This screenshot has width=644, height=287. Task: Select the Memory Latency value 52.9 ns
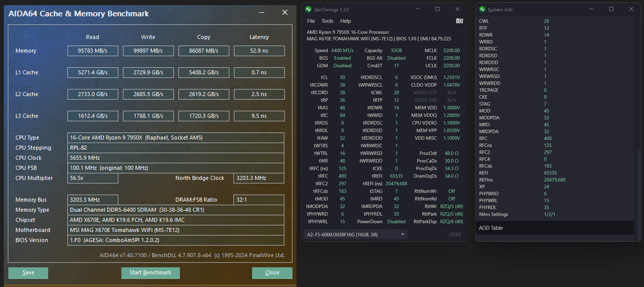click(x=259, y=51)
